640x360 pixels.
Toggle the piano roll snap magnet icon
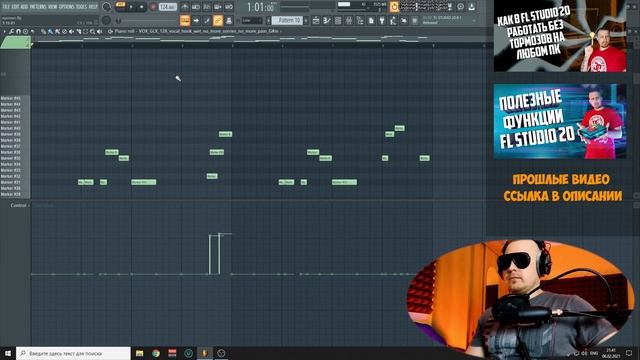18,31
